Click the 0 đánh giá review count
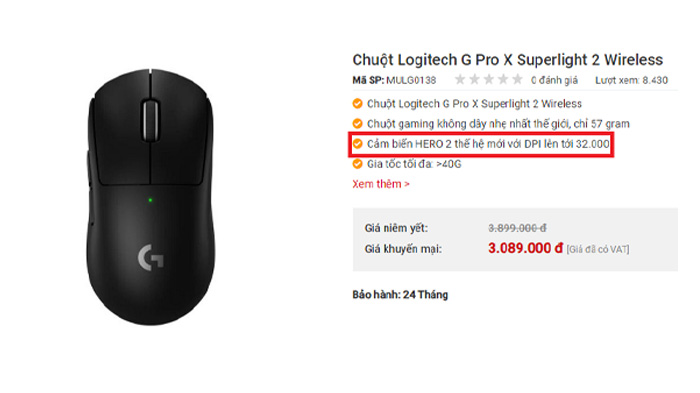This screenshot has height=393, width=700. tap(554, 80)
